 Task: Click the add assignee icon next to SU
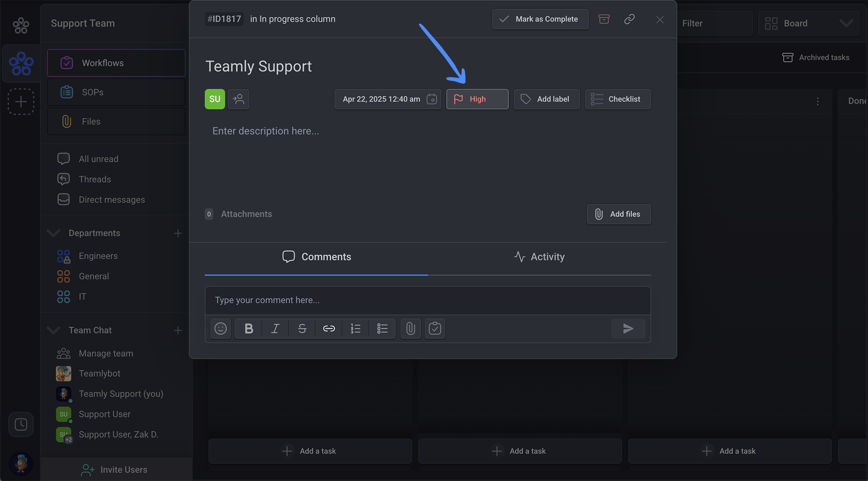238,99
